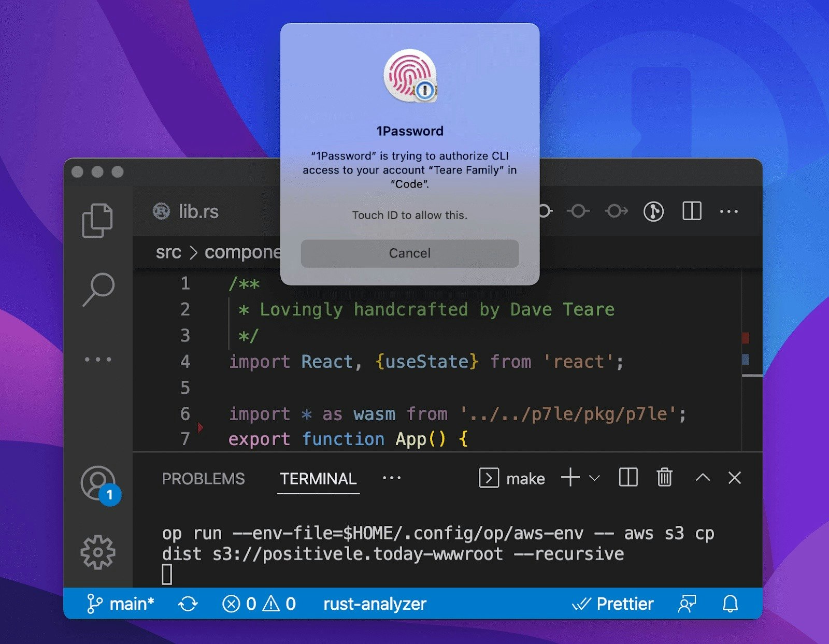Open the Explorer view in the Activity Bar
829x644 pixels.
coord(98,220)
